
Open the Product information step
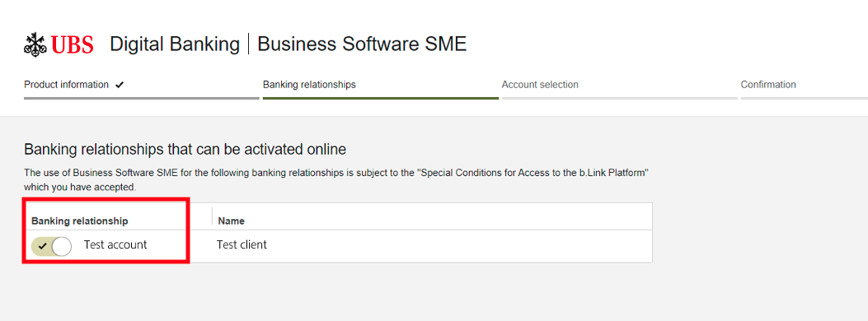[67, 85]
